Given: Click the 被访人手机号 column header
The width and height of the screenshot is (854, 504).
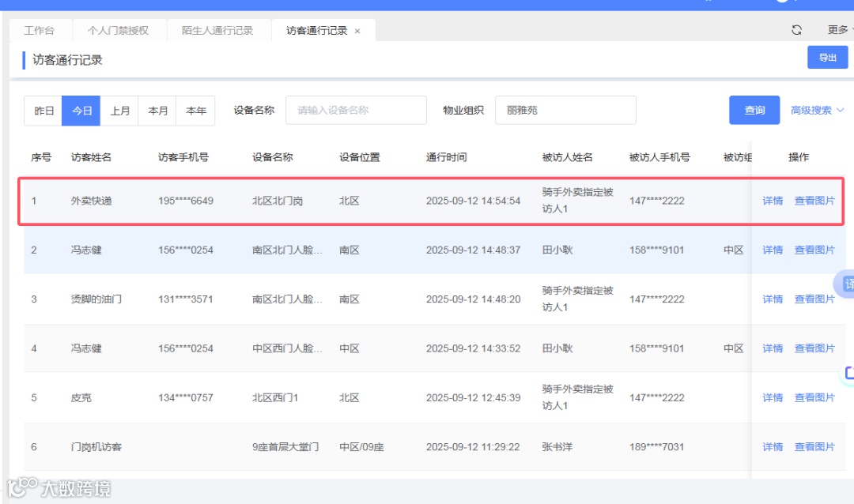Looking at the screenshot, I should 659,158.
